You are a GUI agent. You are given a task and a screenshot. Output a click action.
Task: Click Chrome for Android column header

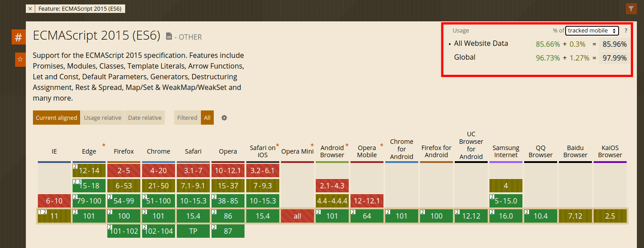(x=402, y=148)
